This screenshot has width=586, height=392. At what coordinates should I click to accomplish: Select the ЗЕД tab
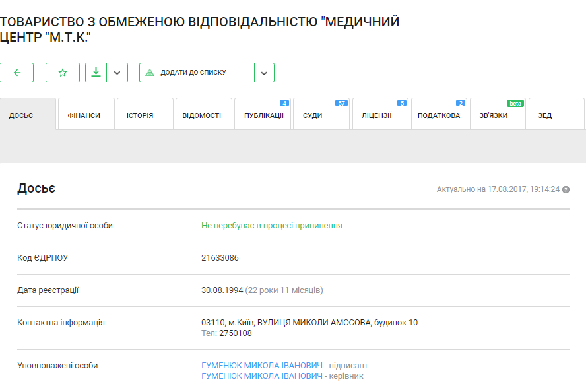[x=545, y=115]
